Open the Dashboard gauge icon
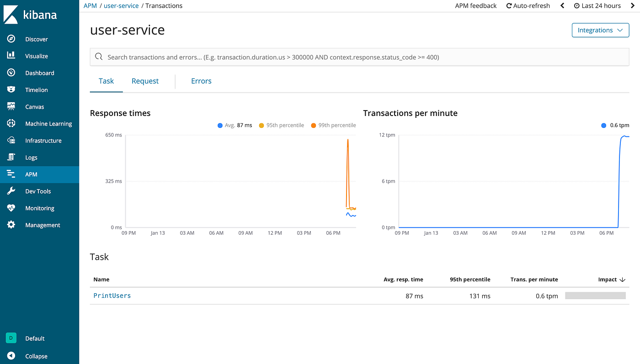The height and width of the screenshot is (364, 640). click(x=11, y=73)
